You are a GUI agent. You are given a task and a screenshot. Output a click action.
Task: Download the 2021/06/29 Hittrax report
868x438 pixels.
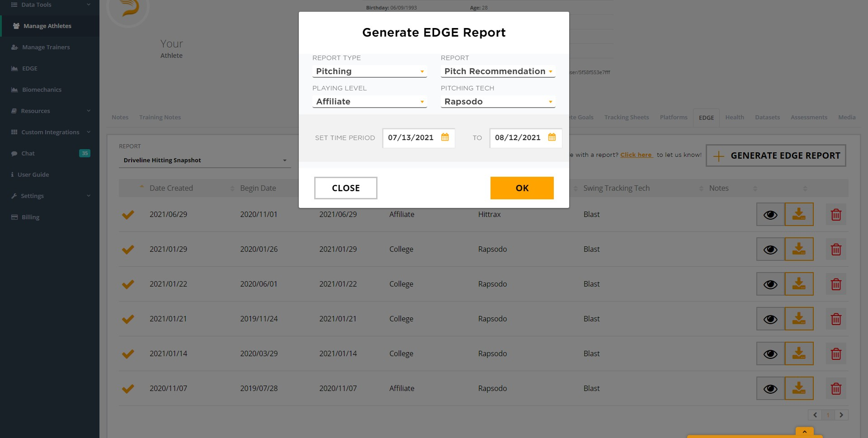799,214
